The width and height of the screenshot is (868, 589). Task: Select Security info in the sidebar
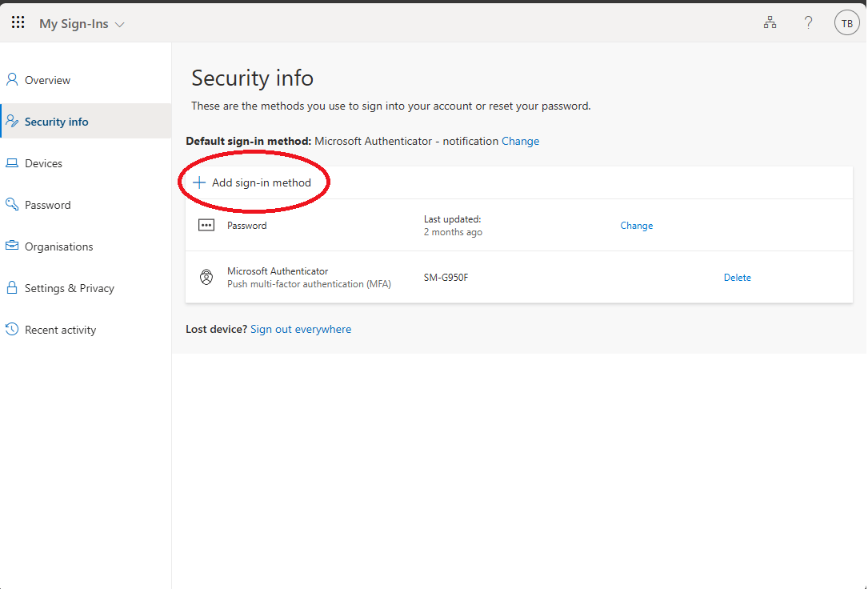pos(56,122)
